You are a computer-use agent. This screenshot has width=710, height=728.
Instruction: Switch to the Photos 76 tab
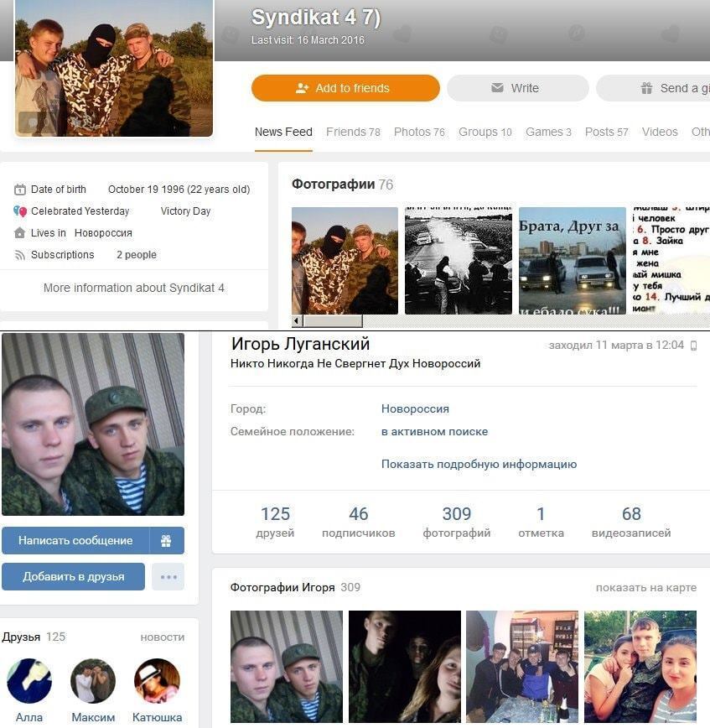[419, 132]
